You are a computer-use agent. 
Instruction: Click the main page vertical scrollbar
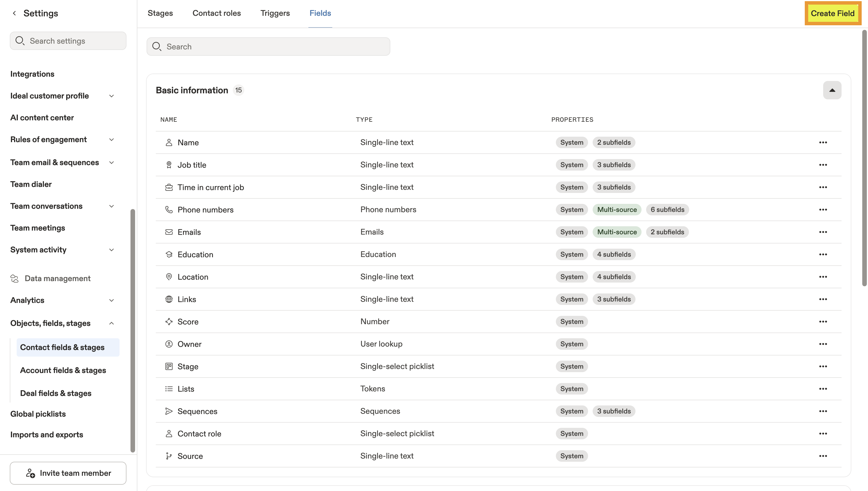(x=864, y=158)
